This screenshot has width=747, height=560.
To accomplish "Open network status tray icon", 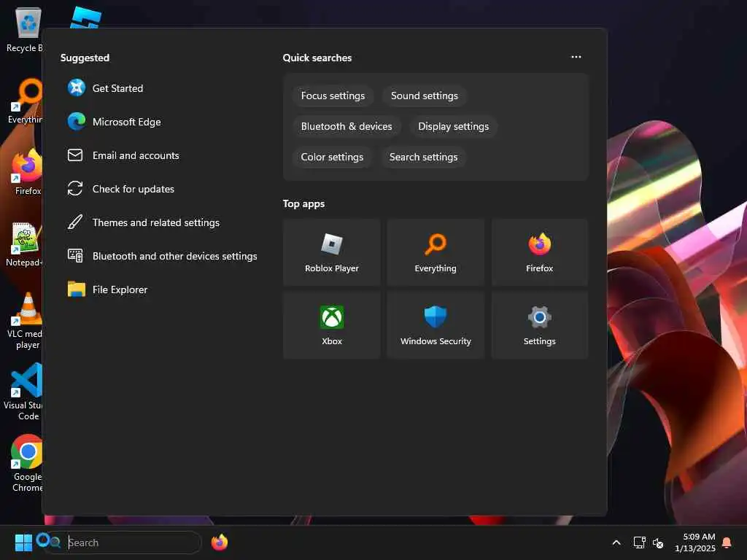I will (639, 542).
